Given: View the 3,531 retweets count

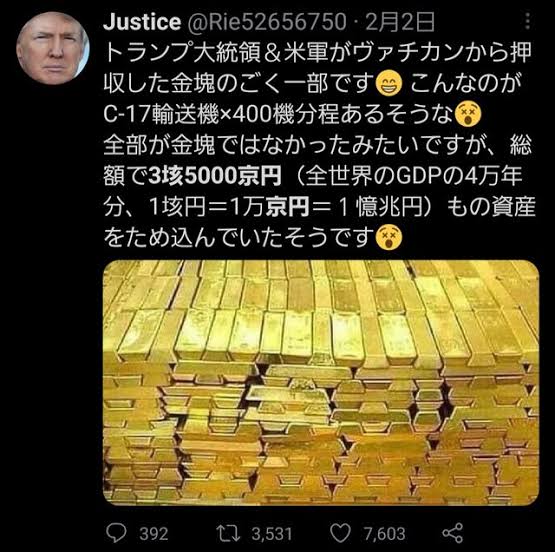Looking at the screenshot, I should (x=272, y=534).
